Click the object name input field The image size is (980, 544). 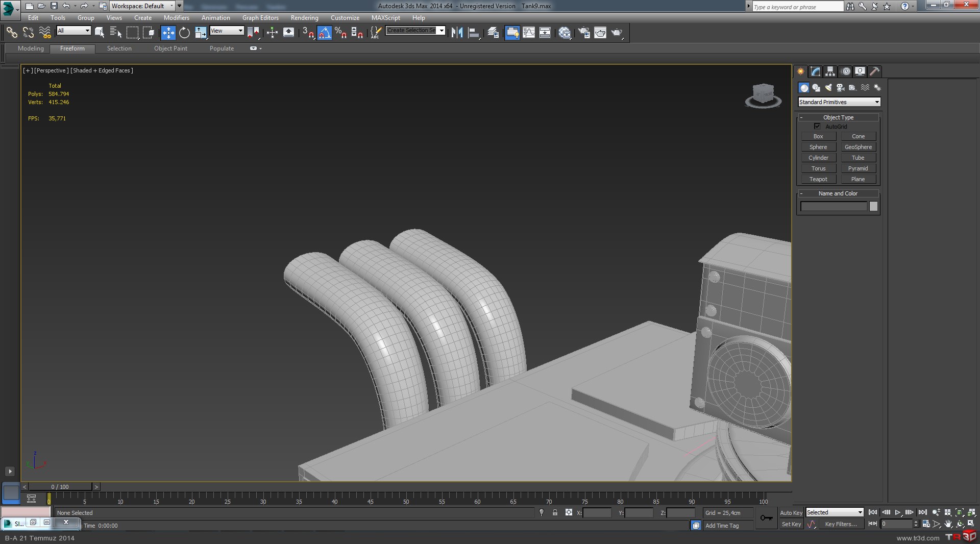[x=834, y=206]
